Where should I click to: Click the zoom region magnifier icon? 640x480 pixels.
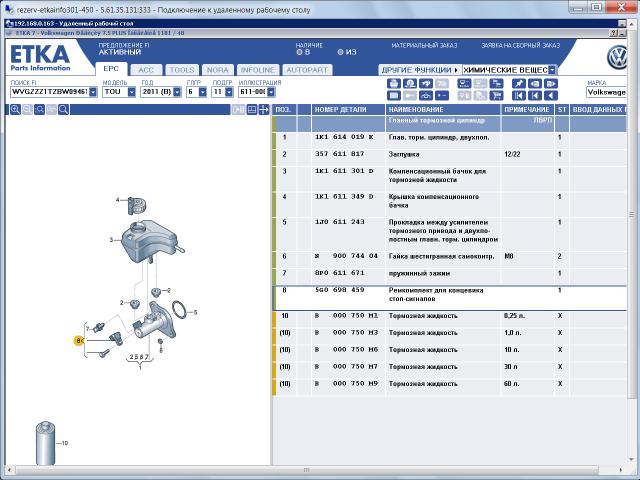[40, 109]
